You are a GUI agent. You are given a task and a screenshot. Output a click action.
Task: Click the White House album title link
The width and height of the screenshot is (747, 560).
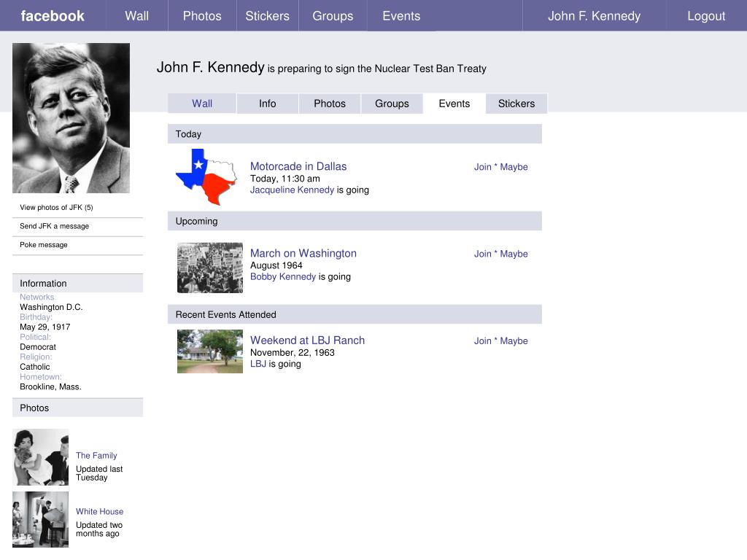(x=99, y=511)
